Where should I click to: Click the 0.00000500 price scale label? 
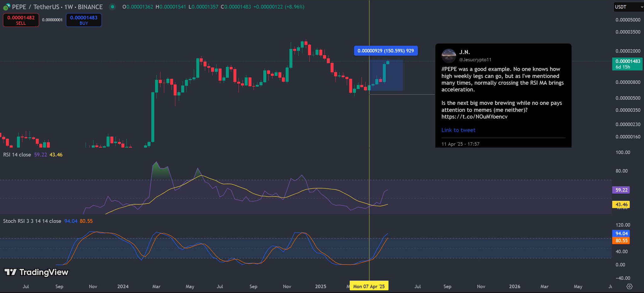click(628, 98)
